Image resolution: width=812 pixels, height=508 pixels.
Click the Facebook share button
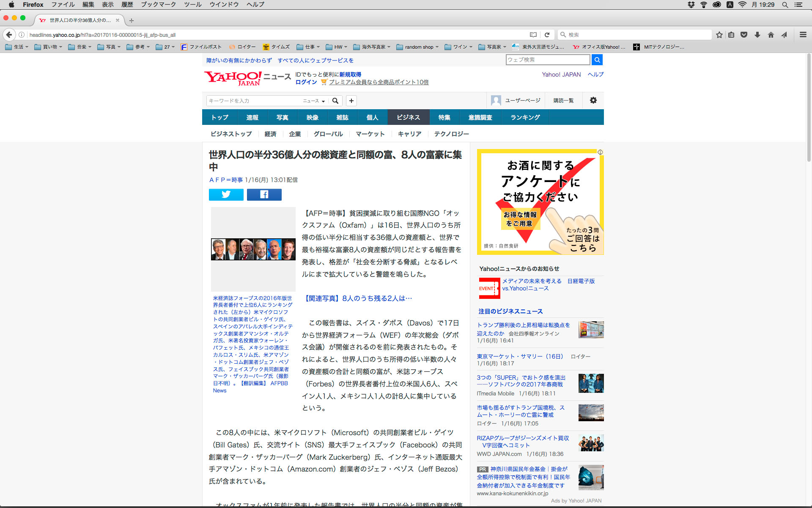264,194
